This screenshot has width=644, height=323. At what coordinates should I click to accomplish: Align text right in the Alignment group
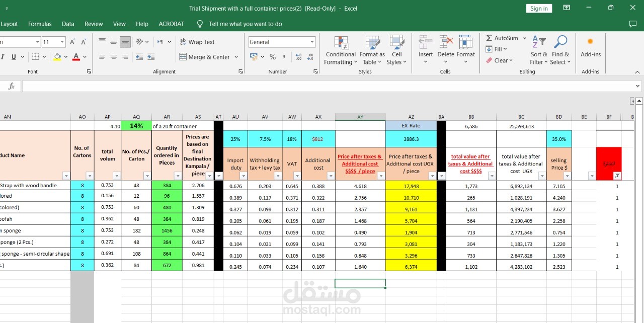(125, 57)
